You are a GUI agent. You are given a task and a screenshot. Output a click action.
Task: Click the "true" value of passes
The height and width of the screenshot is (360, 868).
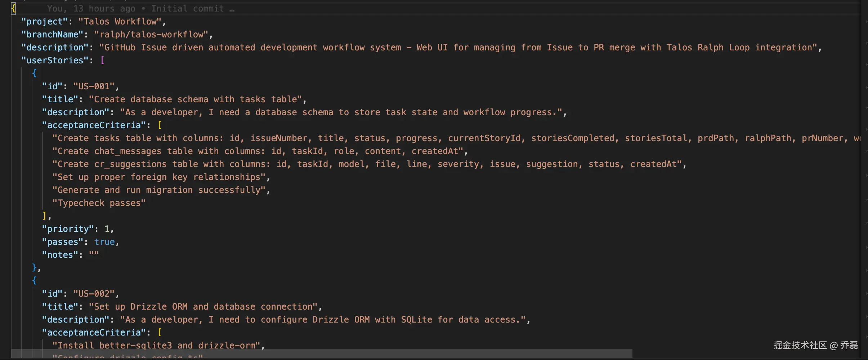click(104, 242)
